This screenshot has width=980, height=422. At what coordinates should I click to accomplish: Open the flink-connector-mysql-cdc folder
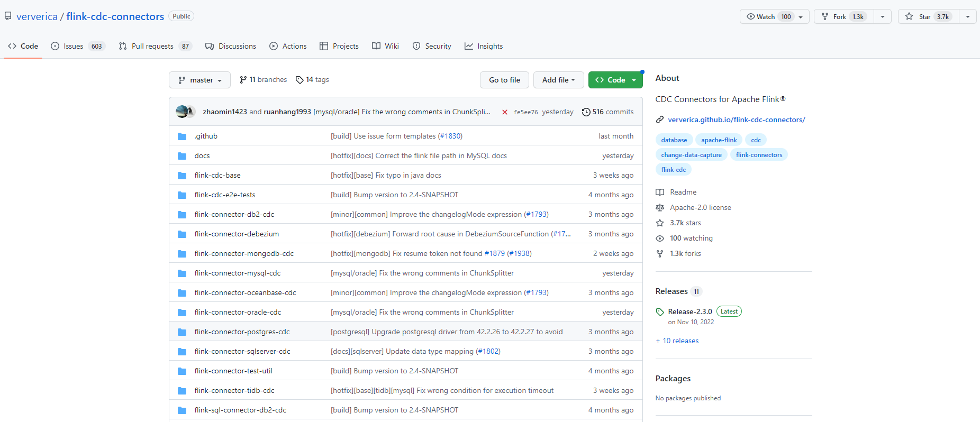click(x=237, y=273)
